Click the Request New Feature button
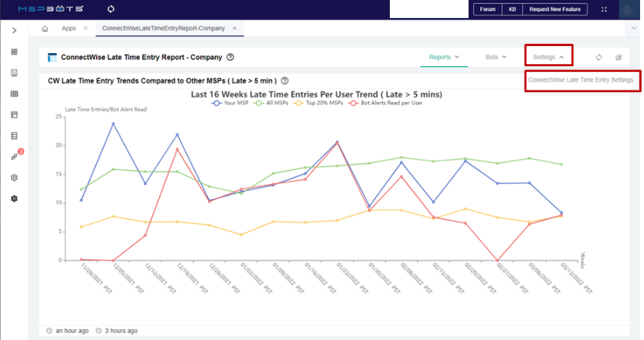The width and height of the screenshot is (644, 340). [x=555, y=9]
